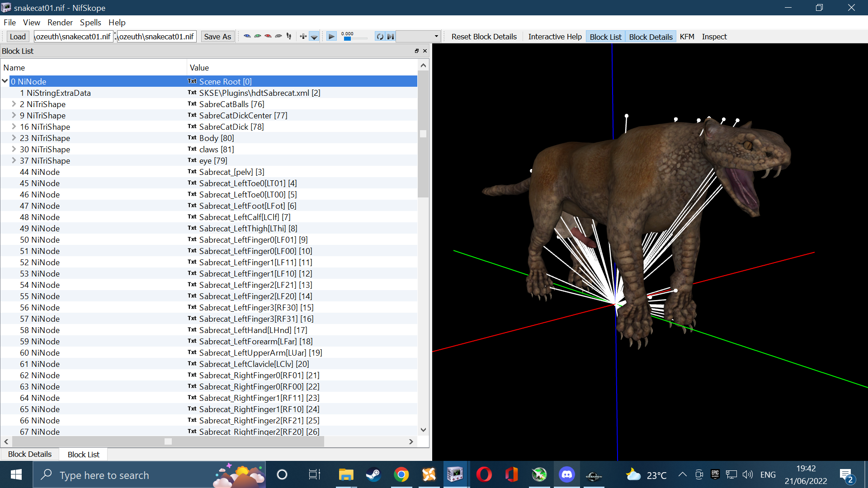Click the flip view arrows icon
Image resolution: width=868 pixels, height=488 pixels.
(303, 36)
